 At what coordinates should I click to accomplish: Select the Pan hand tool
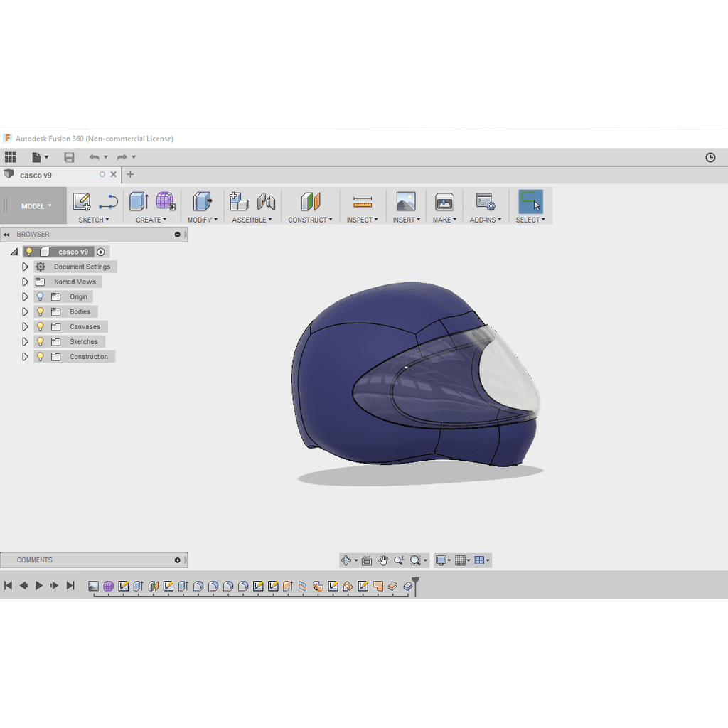(383, 560)
